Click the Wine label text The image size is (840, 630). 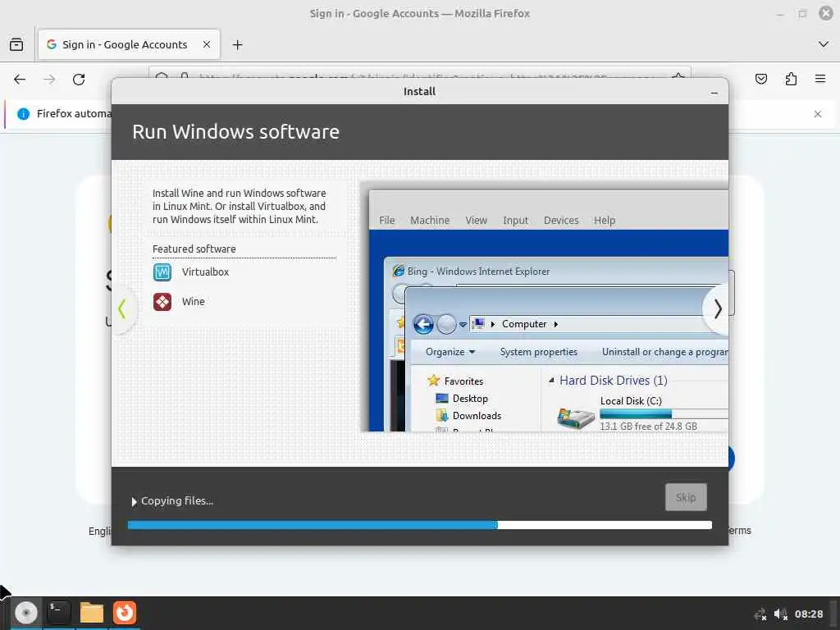coord(194,302)
